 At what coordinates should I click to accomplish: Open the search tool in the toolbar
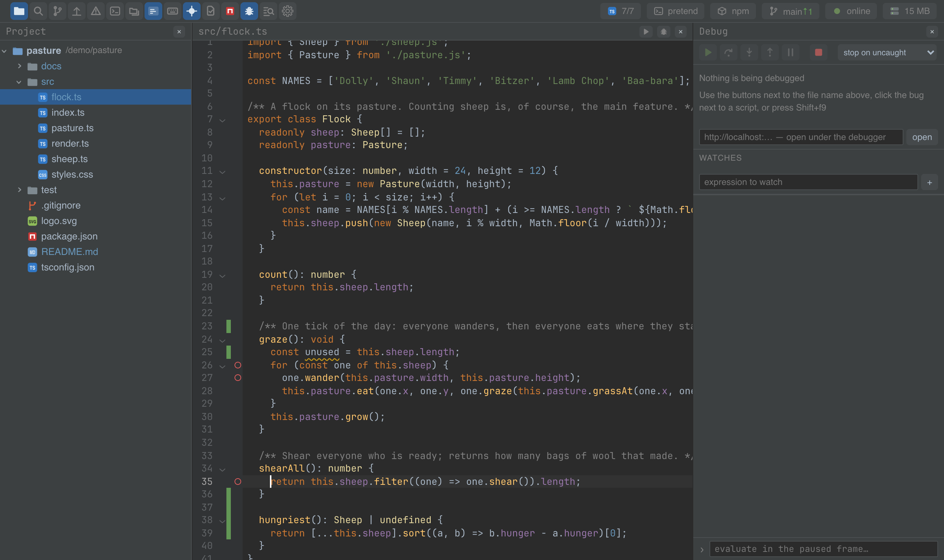[x=38, y=11]
